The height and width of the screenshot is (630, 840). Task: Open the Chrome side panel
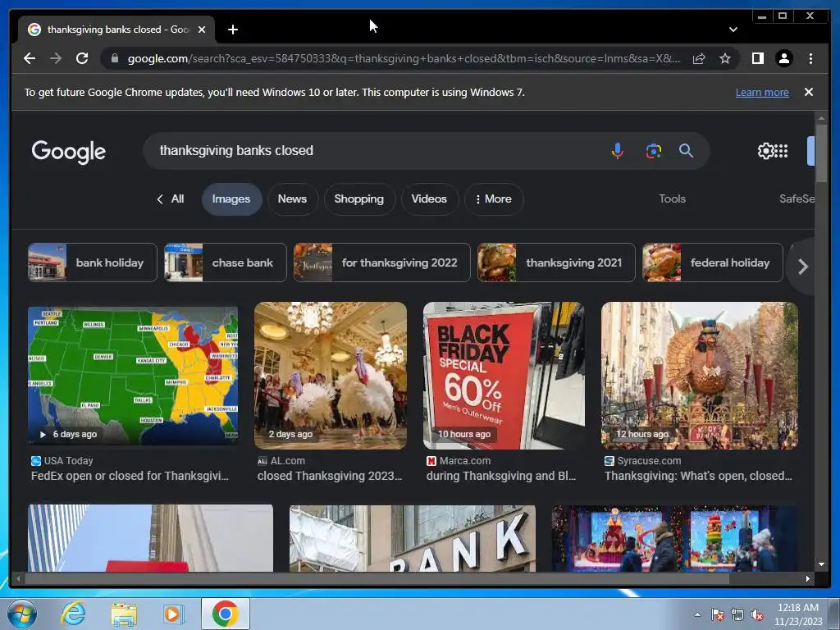point(757,58)
